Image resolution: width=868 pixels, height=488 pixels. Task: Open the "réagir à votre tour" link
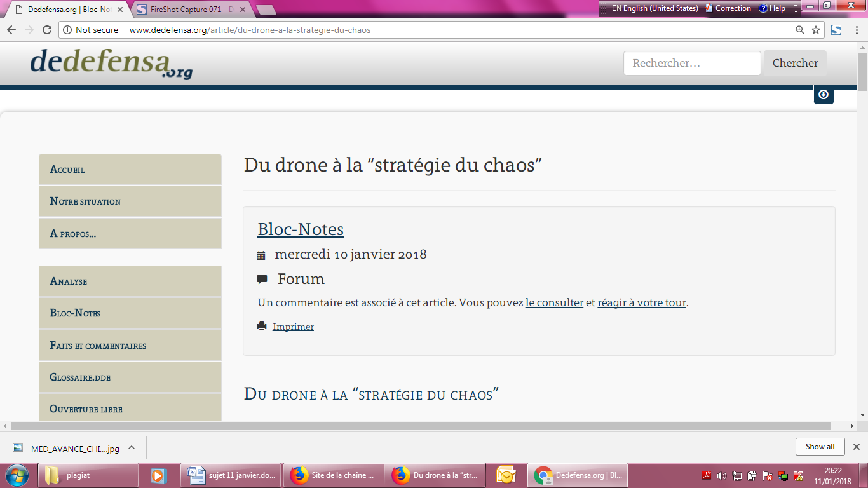point(642,303)
